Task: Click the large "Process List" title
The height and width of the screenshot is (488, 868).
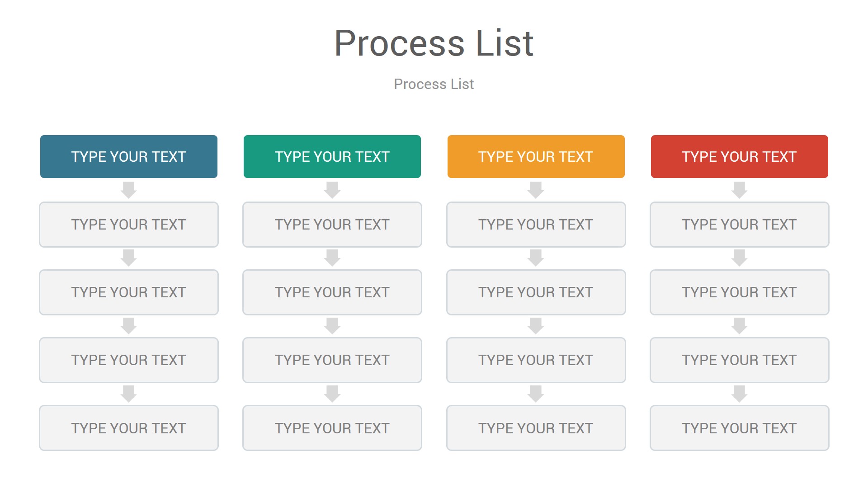Action: click(x=434, y=43)
